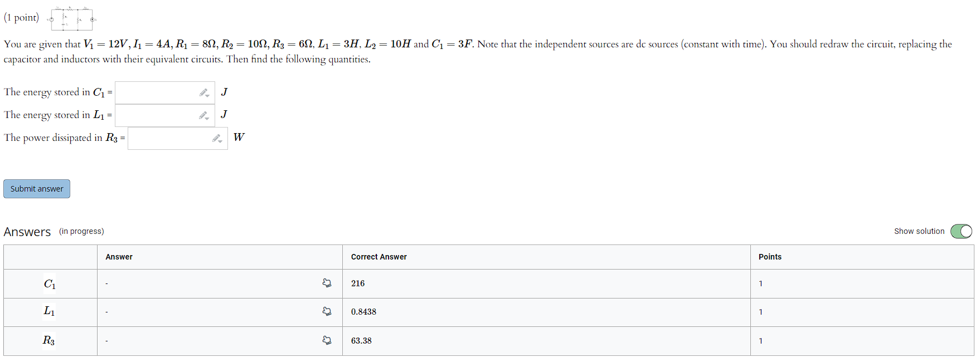This screenshot has width=980, height=362.
Task: Click inside the R3 power input box
Action: 167,138
